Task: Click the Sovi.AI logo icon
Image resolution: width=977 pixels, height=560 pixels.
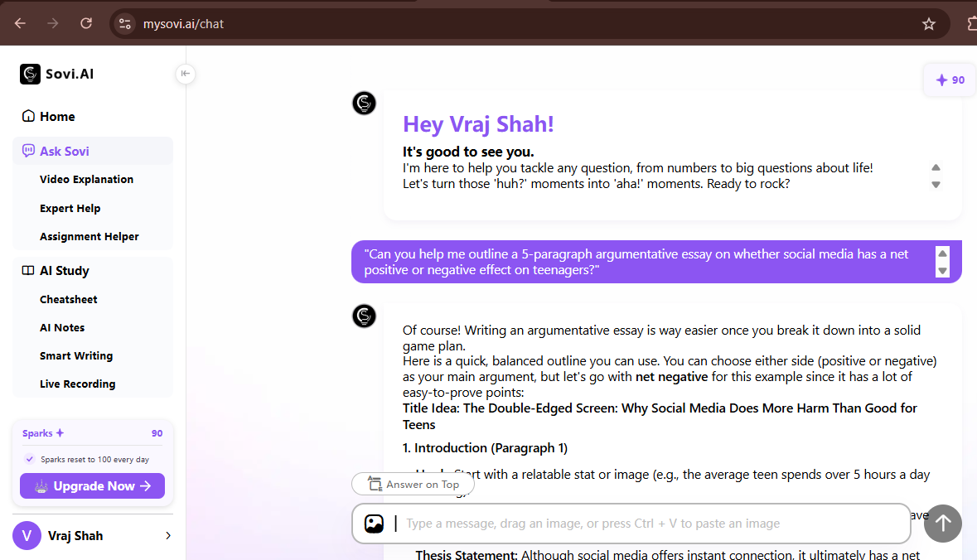Action: (x=30, y=74)
